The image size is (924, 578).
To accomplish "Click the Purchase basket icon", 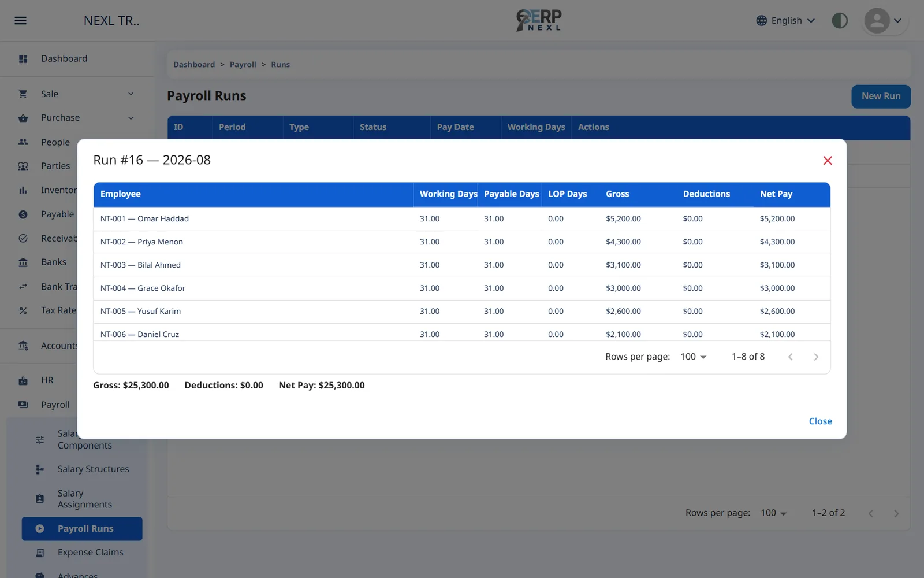I will [23, 118].
